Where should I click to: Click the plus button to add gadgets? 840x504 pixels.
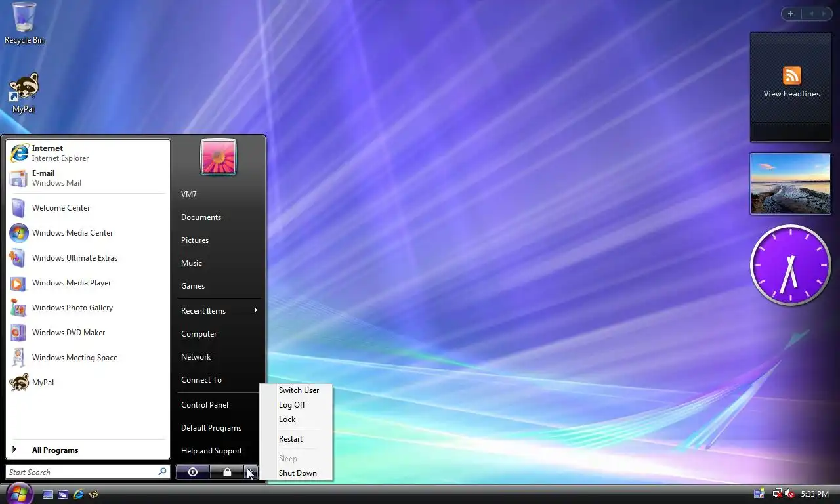(791, 14)
